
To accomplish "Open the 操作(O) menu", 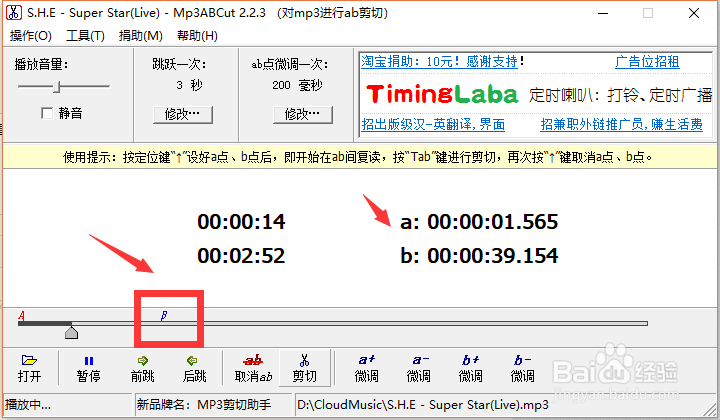I will coord(30,35).
